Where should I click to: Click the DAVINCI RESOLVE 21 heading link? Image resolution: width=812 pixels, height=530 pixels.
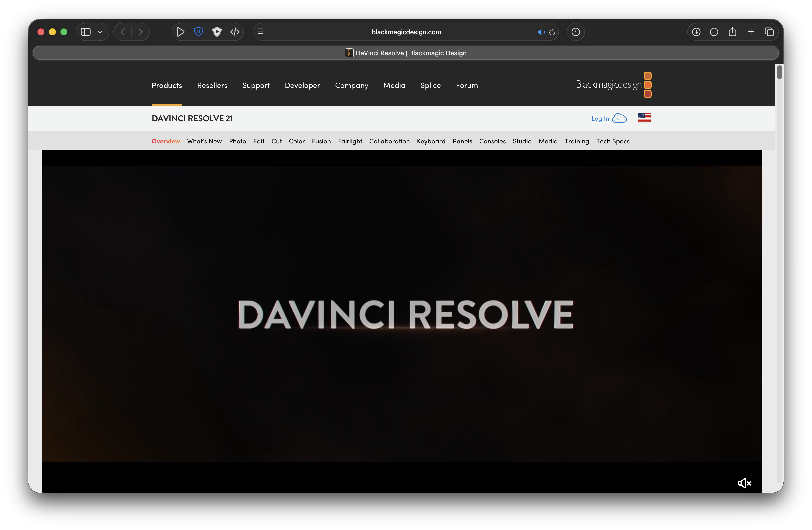pos(192,119)
